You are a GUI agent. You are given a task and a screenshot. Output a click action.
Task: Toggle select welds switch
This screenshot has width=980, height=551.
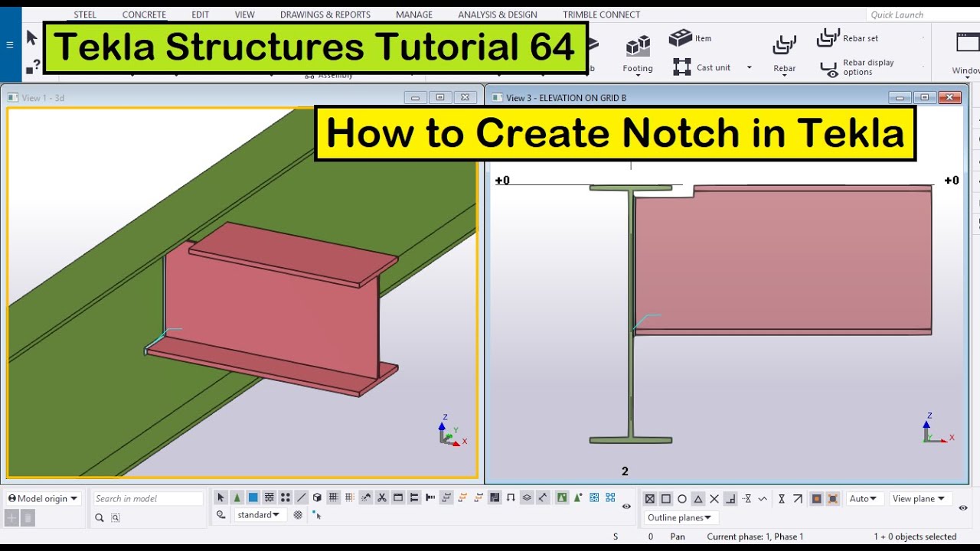(366, 498)
